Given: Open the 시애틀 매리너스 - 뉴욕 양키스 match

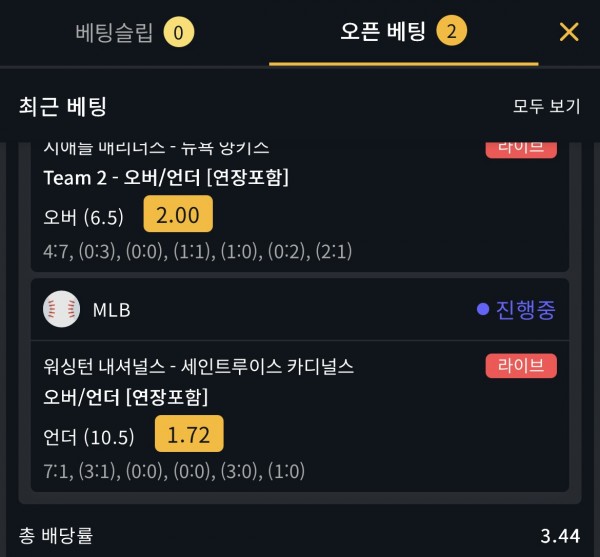Looking at the screenshot, I should point(156,147).
